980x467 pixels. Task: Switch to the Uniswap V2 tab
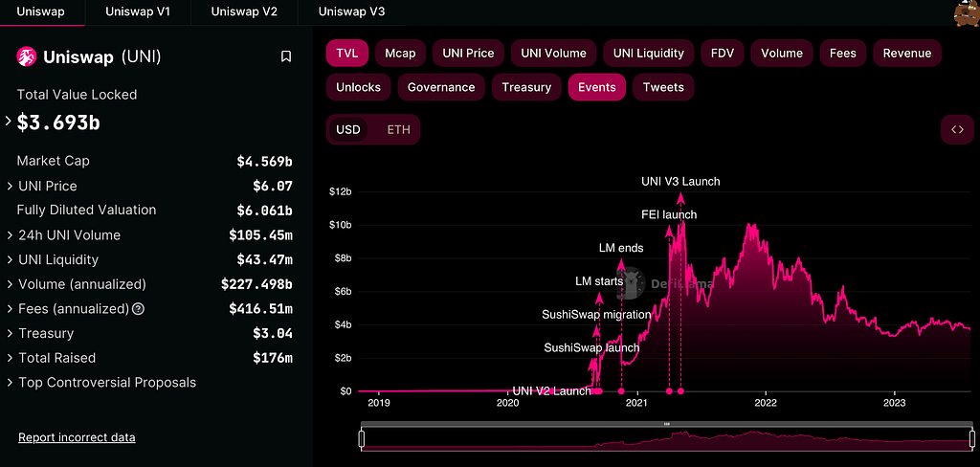coord(244,12)
